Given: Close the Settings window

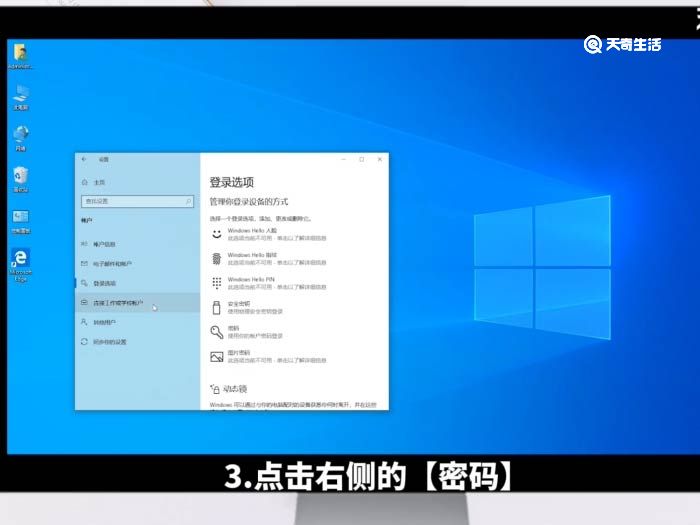Looking at the screenshot, I should pyautogui.click(x=380, y=159).
